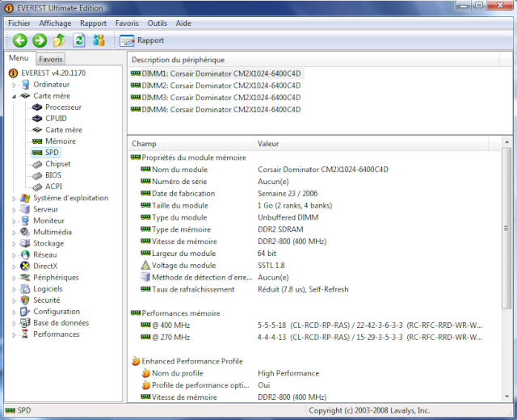Screen dimensions: 517x420
Task: Select DIMM1 Corsair Dominator device row
Action: tap(216, 73)
